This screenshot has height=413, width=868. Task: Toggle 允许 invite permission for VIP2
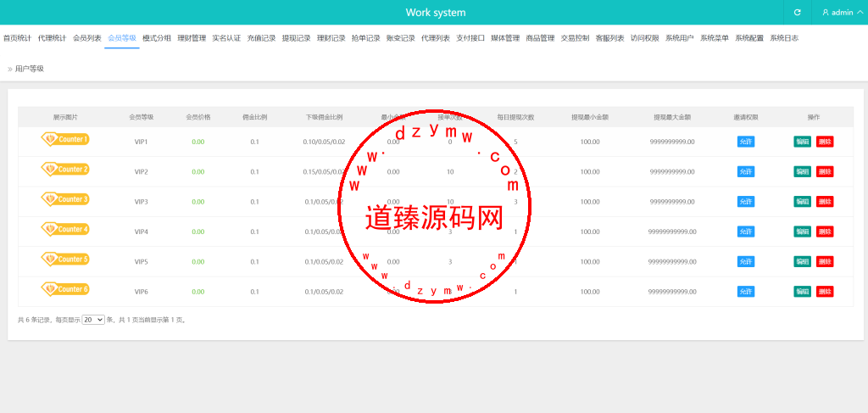[x=746, y=171]
